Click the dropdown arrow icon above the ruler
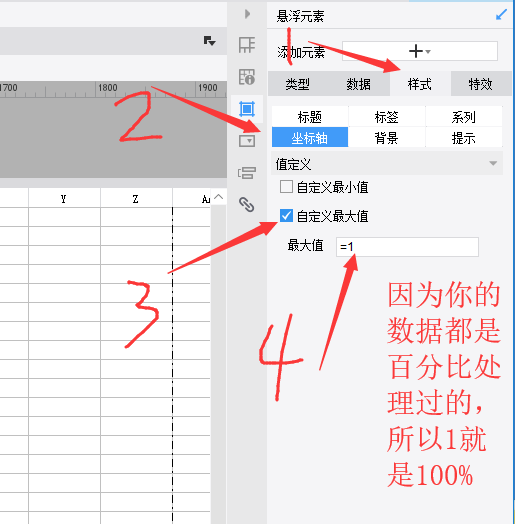The image size is (515, 524). point(210,41)
